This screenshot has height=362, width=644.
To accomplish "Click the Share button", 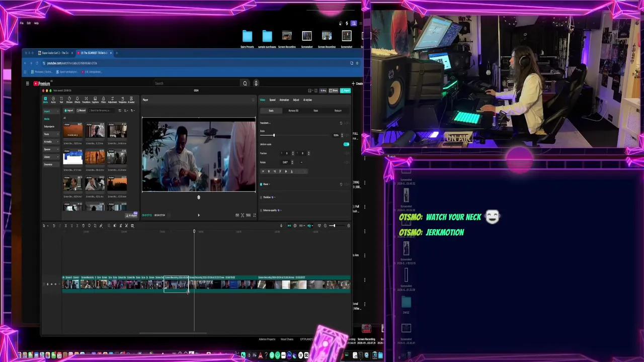I will [334, 90].
